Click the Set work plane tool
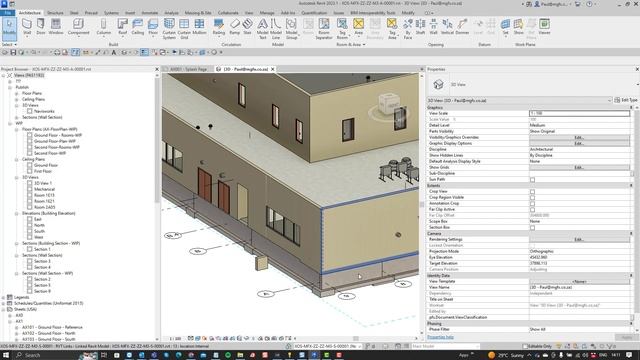This screenshot has height=360, width=640. tap(505, 27)
